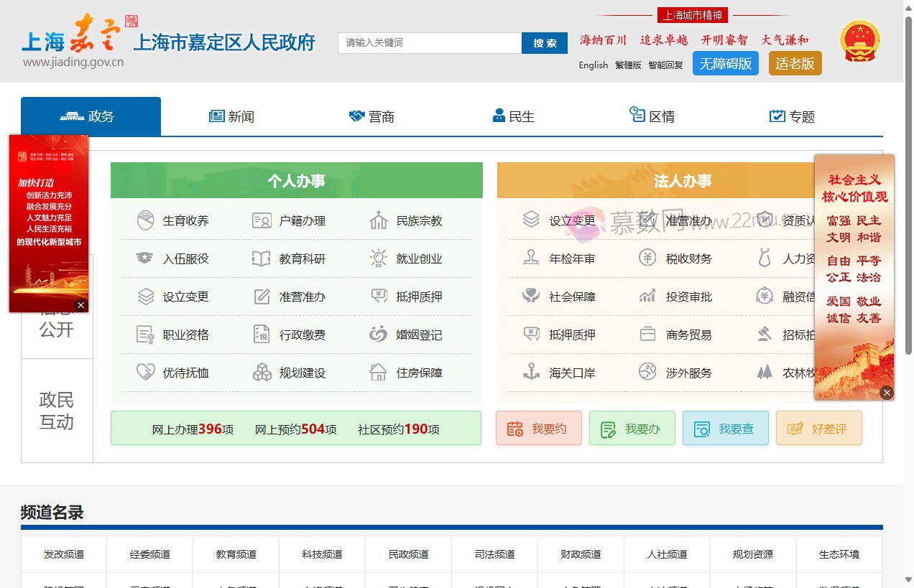
Task: Click the 婚姻登记 marriage registration icon
Action: coord(408,335)
